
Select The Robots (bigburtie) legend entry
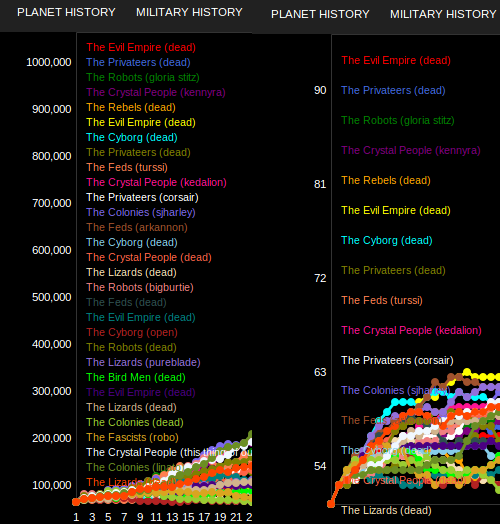140,287
